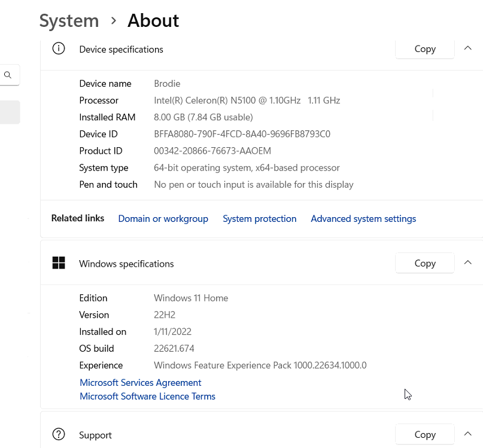Collapse the Support section chevron
Image resolution: width=483 pixels, height=448 pixels.
point(467,434)
